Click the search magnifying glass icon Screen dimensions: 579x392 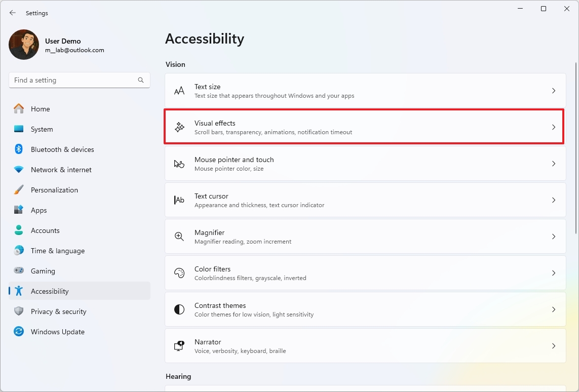click(x=141, y=80)
